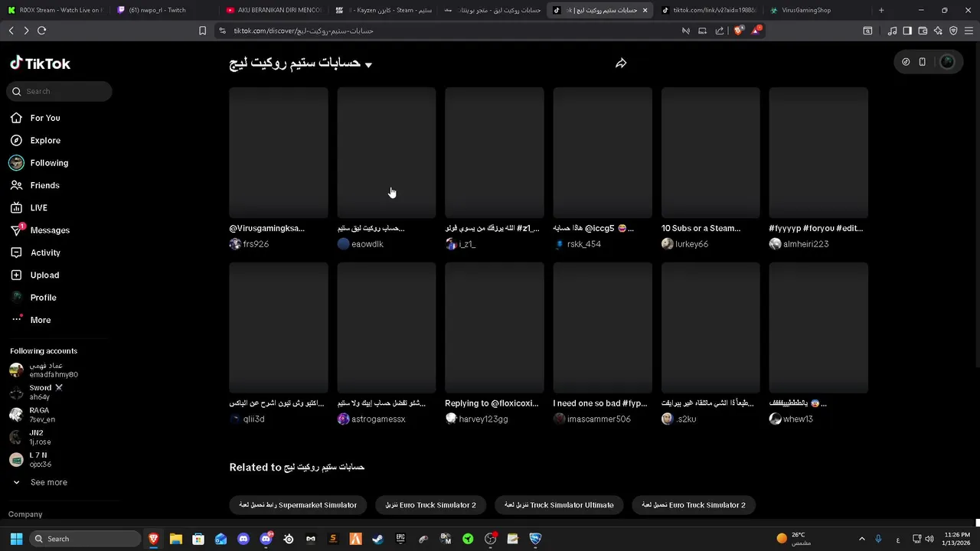Image resolution: width=980 pixels, height=551 pixels.
Task: Open Rocket League icon in taskbar
Action: coord(535,539)
